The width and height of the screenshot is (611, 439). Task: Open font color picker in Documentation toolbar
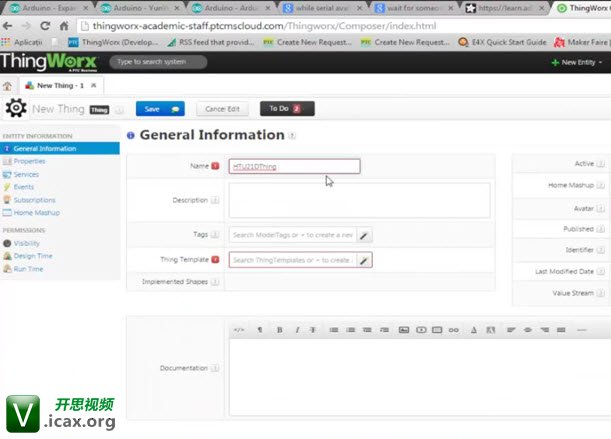pyautogui.click(x=474, y=330)
